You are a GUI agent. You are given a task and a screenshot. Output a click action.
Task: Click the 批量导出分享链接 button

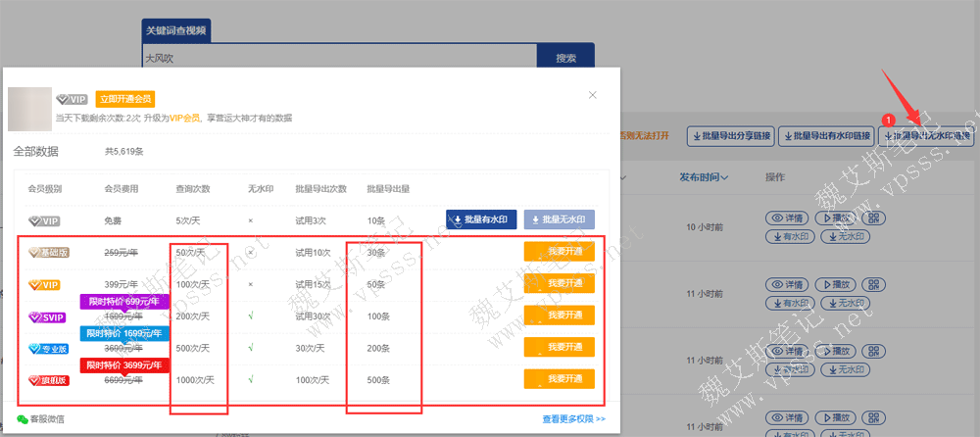(731, 135)
